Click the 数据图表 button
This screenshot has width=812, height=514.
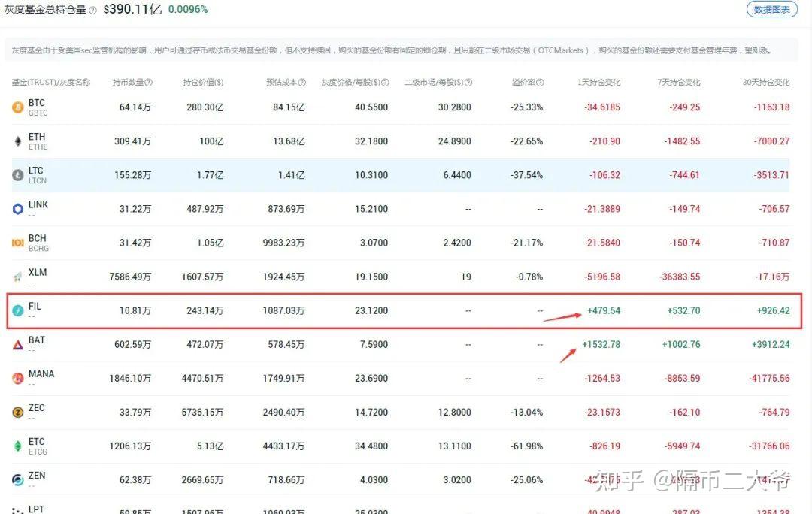[771, 10]
